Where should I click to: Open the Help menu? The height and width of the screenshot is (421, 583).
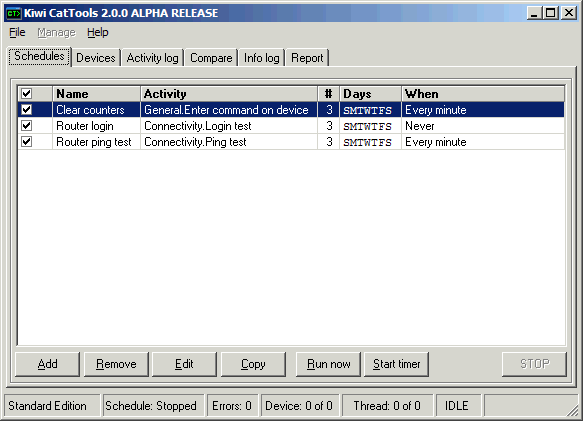(98, 32)
